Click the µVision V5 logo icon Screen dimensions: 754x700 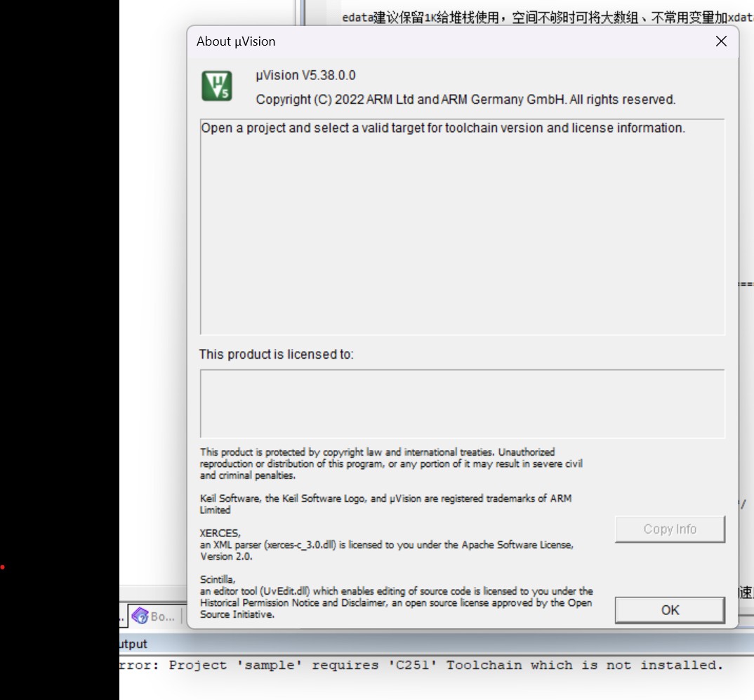(216, 85)
